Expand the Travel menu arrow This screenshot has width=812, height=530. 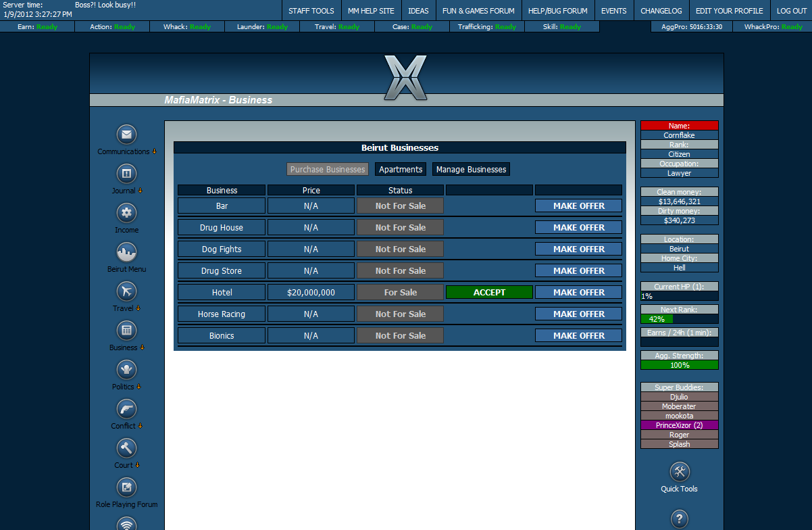(138, 308)
